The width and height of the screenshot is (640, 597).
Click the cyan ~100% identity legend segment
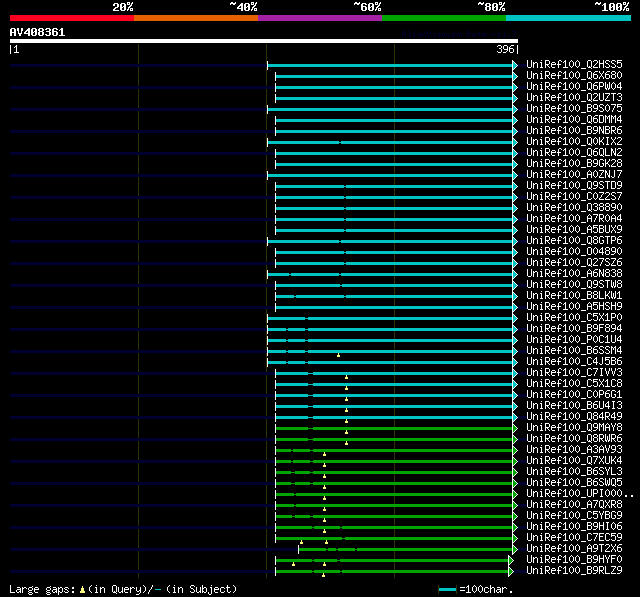569,18
